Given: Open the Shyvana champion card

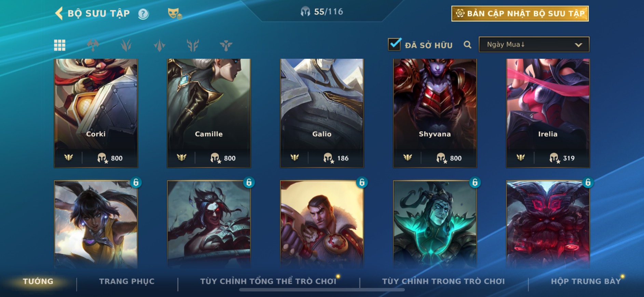Looking at the screenshot, I should point(435,113).
